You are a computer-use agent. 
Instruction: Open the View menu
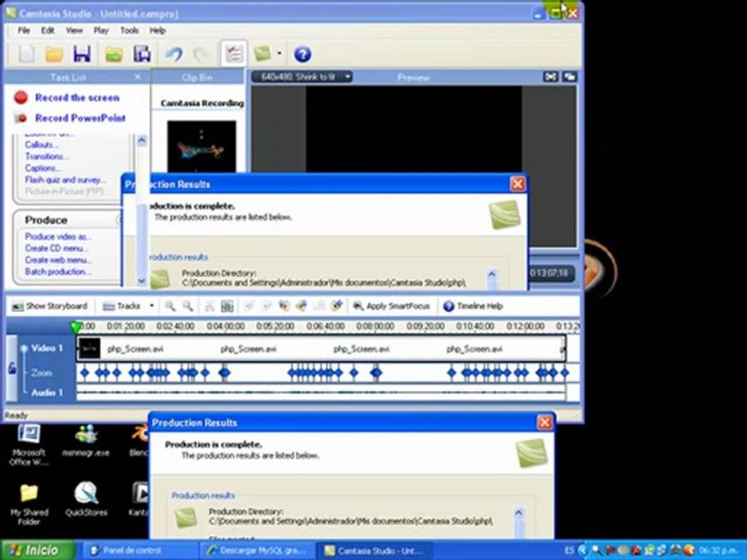pyautogui.click(x=74, y=30)
